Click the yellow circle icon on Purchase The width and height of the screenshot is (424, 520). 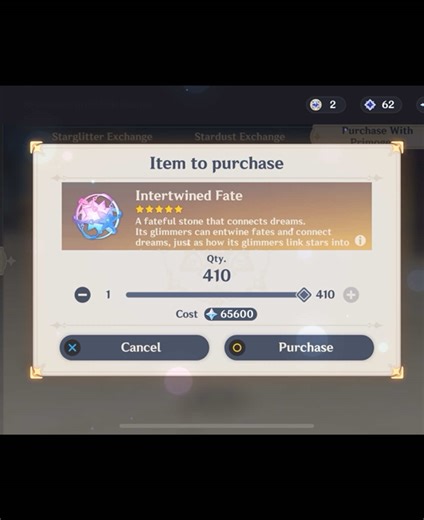pyautogui.click(x=237, y=348)
